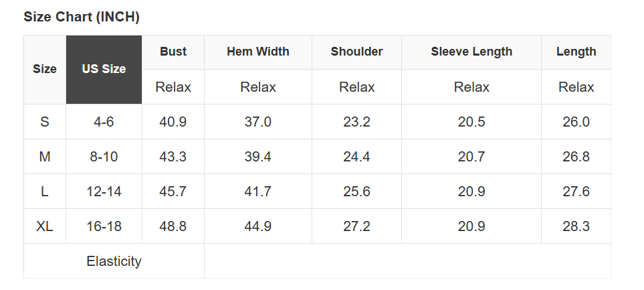This screenshot has width=644, height=290.
Task: Click the 28.3 length value
Action: point(576,226)
